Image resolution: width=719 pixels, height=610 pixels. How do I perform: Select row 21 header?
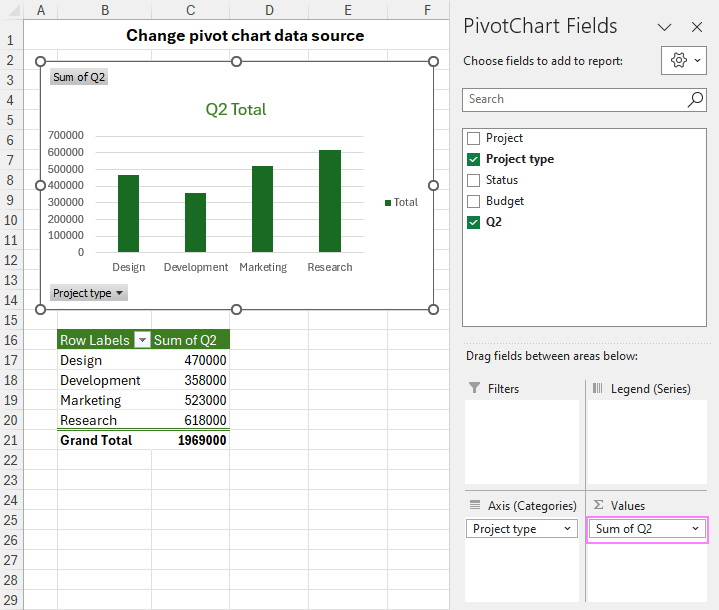coord(11,440)
